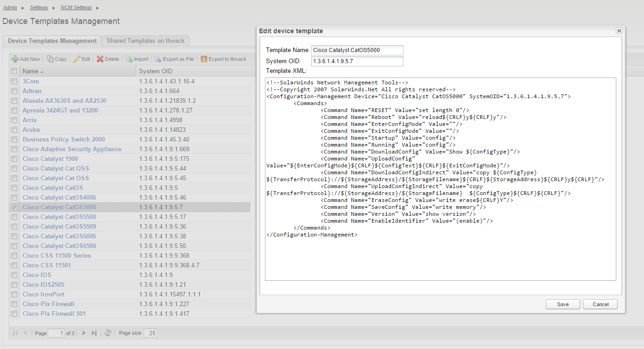Go to previous page icon
Image resolution: width=644 pixels, height=349 pixels.
25,333
